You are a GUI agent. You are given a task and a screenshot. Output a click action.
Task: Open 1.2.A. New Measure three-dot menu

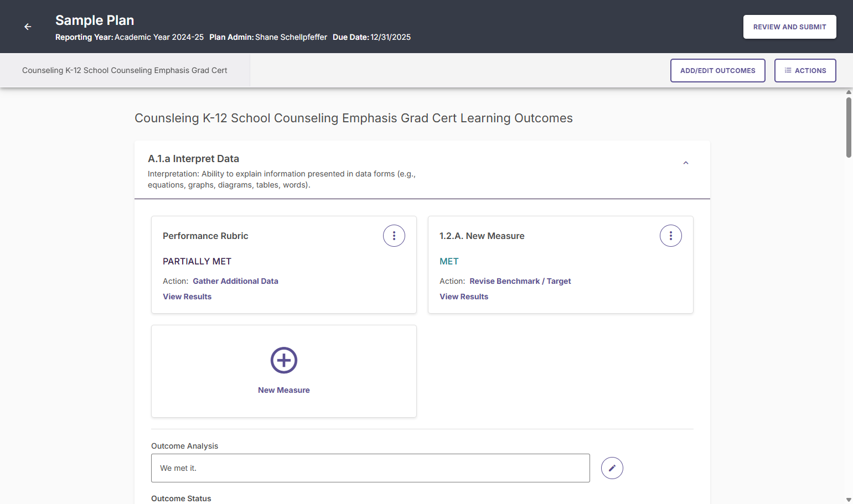point(671,236)
